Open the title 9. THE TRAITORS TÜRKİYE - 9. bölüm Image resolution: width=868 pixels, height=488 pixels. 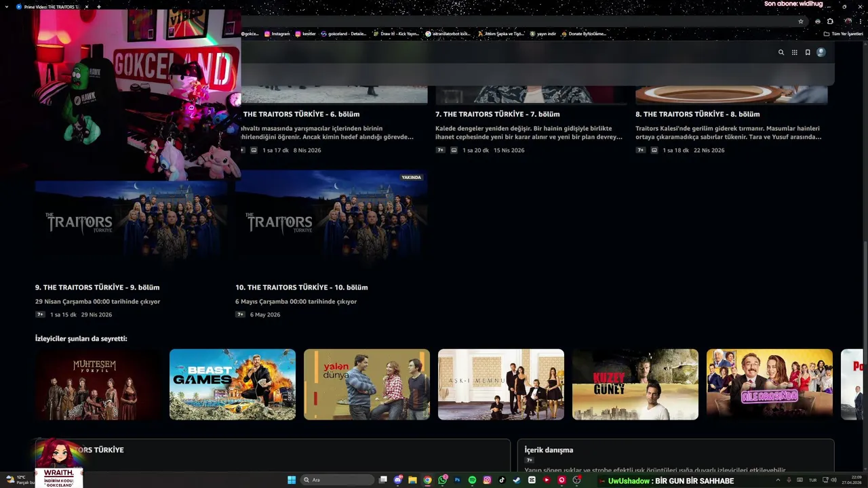click(x=98, y=287)
